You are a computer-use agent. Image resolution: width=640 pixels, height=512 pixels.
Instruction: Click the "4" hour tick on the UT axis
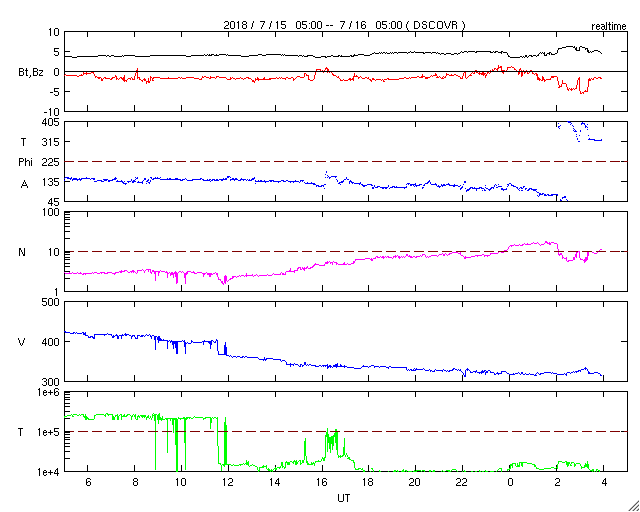click(604, 483)
